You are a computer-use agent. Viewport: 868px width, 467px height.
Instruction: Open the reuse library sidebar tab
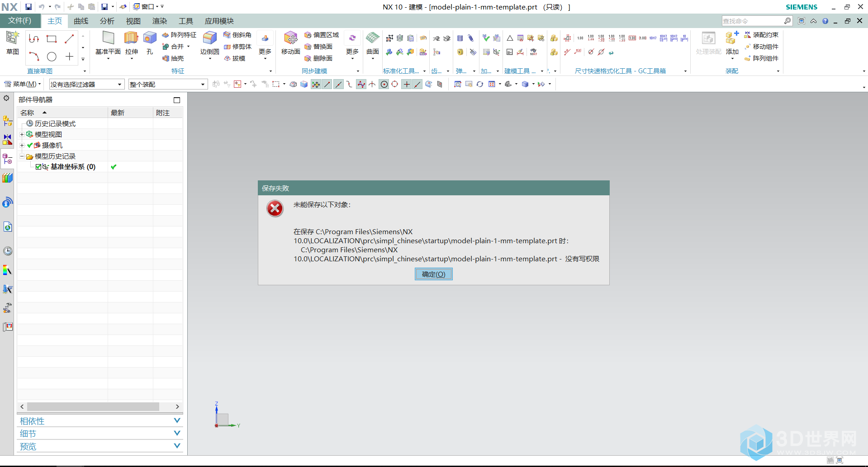pos(7,178)
